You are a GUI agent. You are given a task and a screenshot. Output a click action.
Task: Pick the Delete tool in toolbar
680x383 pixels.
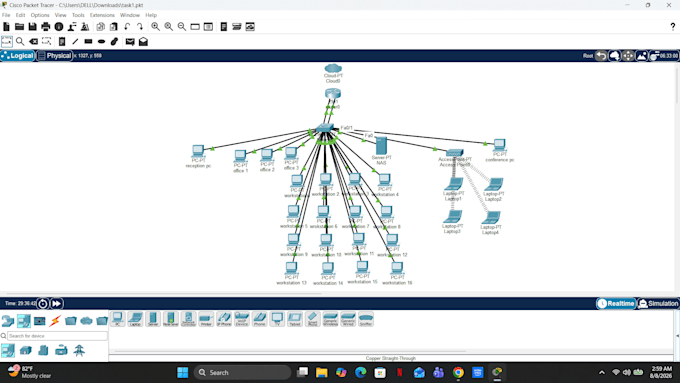click(x=33, y=42)
